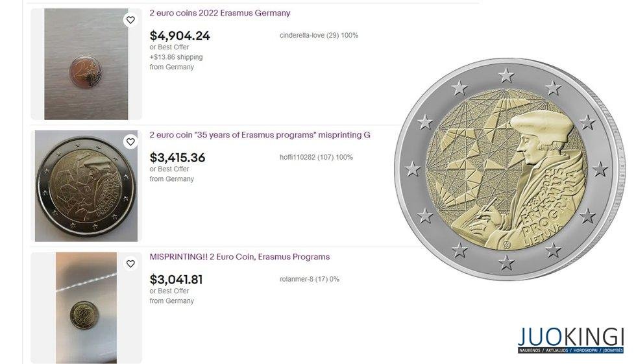Click the large Lietuva Erasmus coin image

tap(509, 169)
